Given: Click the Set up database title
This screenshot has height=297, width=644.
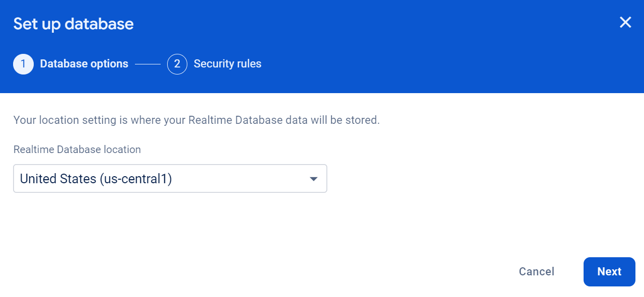Looking at the screenshot, I should tap(73, 23).
